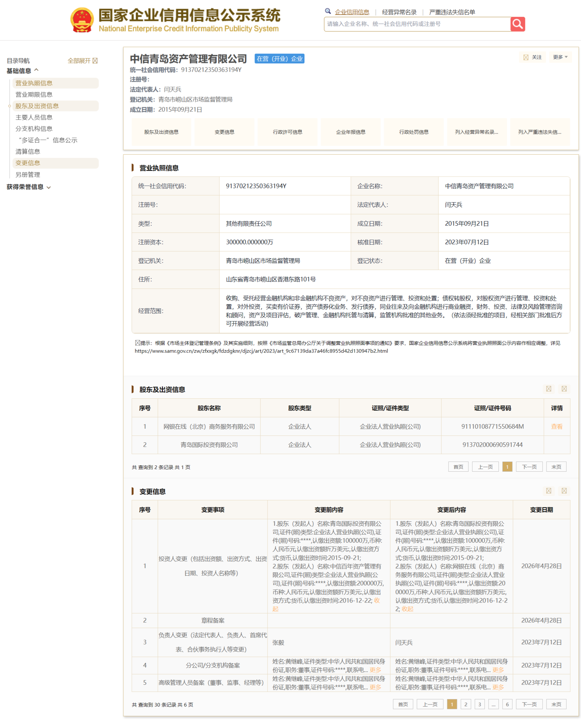The image size is (581, 728).
Task: Click the 行政许可信息 quick-link card
Action: tap(287, 132)
